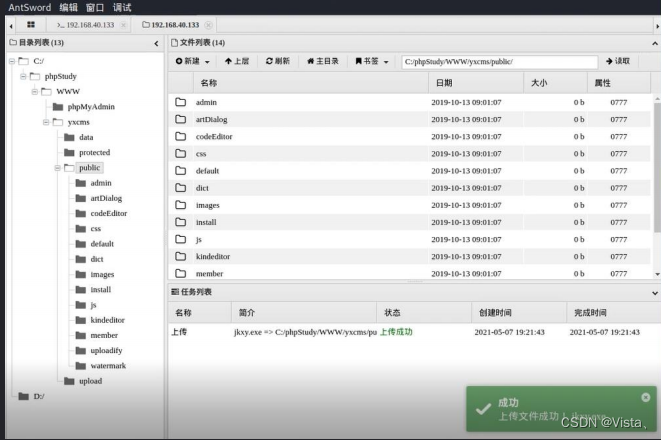
Task: Click folder icon of js file row
Action: click(x=180, y=239)
